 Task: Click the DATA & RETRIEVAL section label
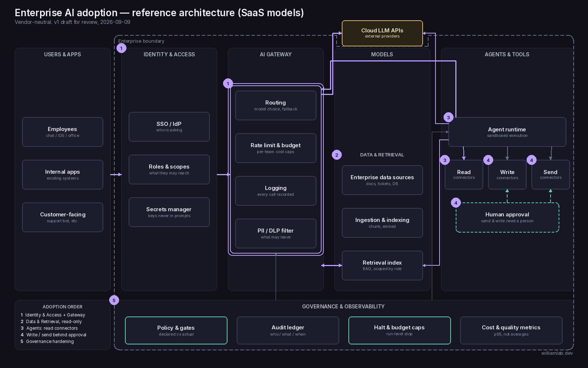point(382,155)
